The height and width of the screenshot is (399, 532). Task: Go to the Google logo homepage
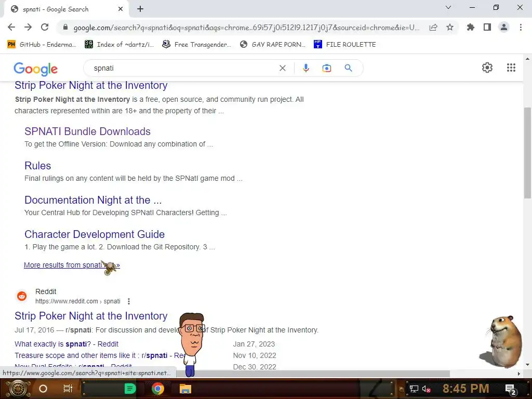tap(36, 69)
